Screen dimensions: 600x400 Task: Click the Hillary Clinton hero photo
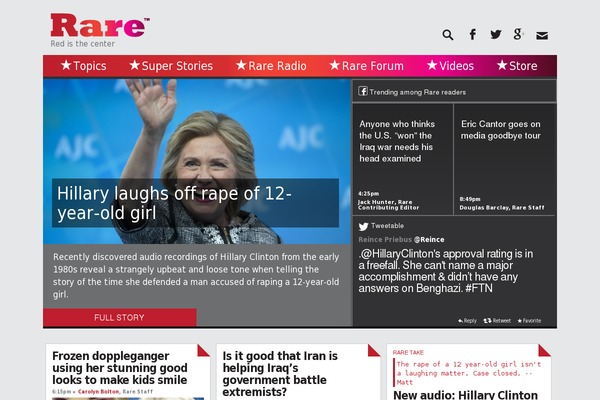pyautogui.click(x=197, y=161)
